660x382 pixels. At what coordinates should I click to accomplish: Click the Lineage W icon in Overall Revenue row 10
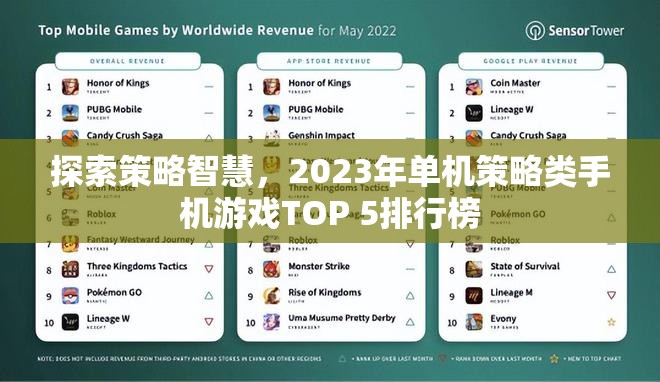pos(70,322)
